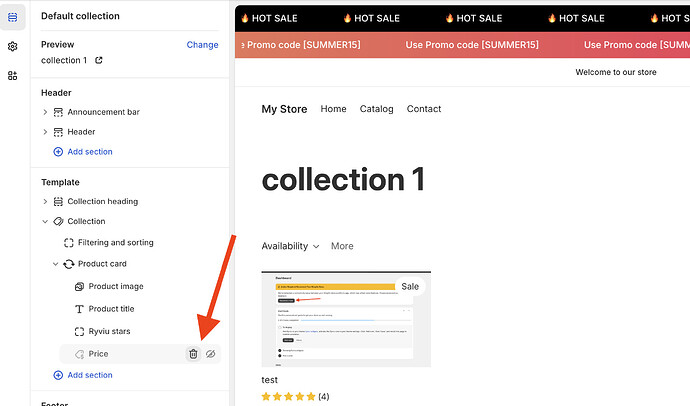690x406 pixels.
Task: Click the external link icon beside collection 1
Action: pos(98,61)
